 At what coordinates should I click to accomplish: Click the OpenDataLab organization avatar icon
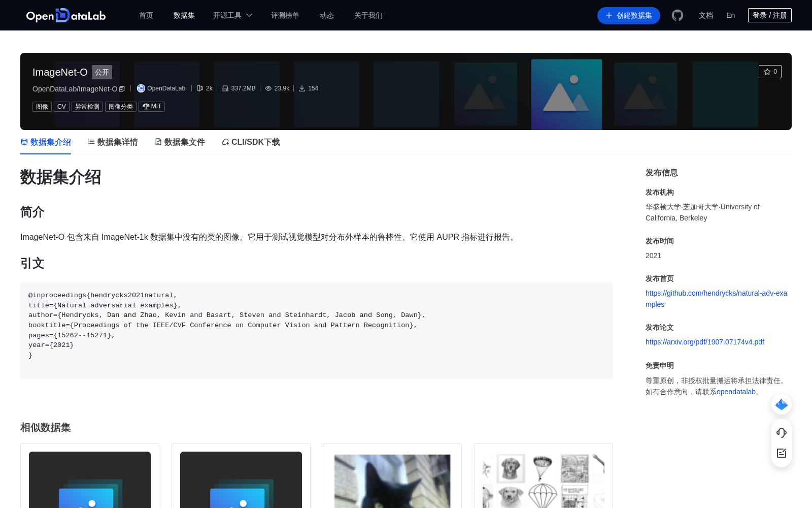[141, 88]
